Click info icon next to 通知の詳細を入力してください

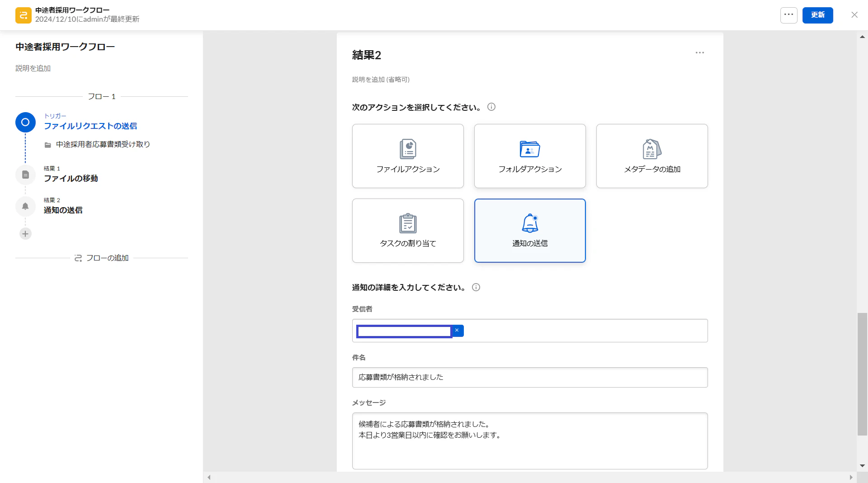pyautogui.click(x=476, y=287)
